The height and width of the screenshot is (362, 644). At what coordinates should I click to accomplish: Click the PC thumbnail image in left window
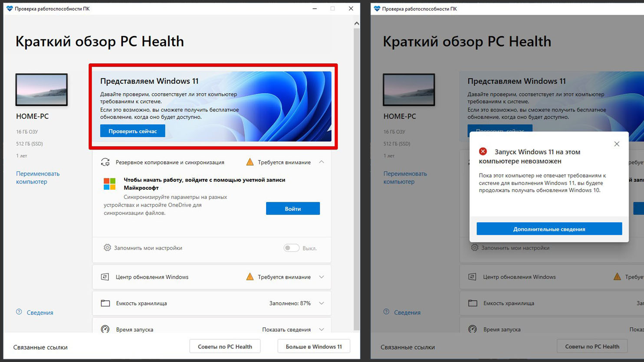(x=42, y=90)
